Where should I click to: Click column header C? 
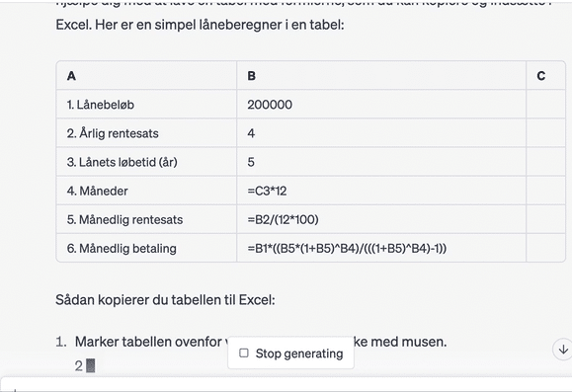[541, 76]
